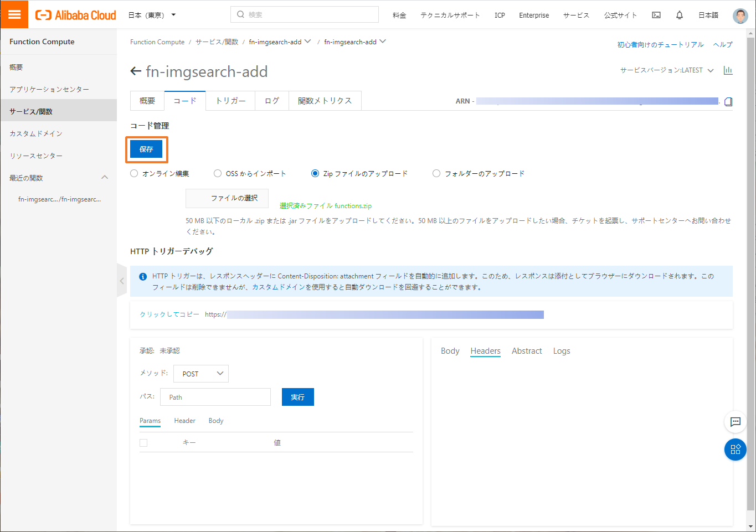
Task: Open リソースセンター in the sidebar
Action: pos(59,156)
